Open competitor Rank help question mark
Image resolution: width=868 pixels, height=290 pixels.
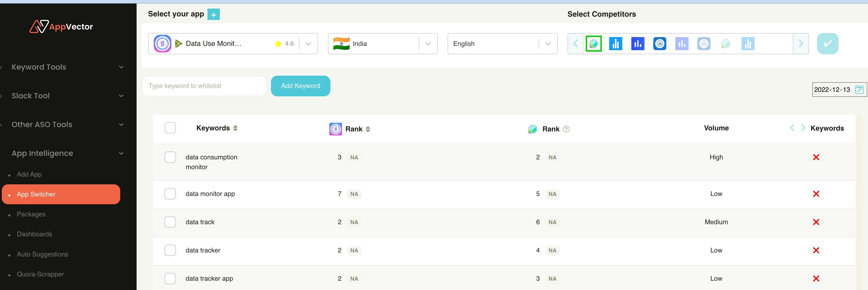click(566, 129)
